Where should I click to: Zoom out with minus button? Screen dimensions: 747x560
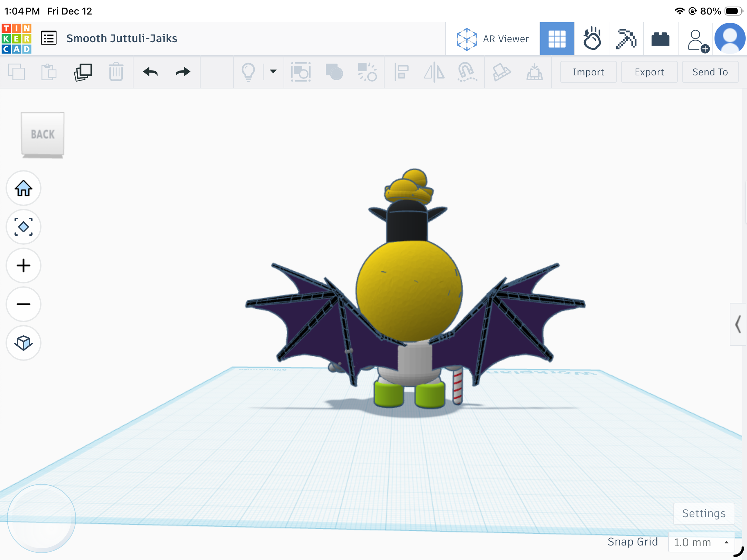pyautogui.click(x=24, y=305)
